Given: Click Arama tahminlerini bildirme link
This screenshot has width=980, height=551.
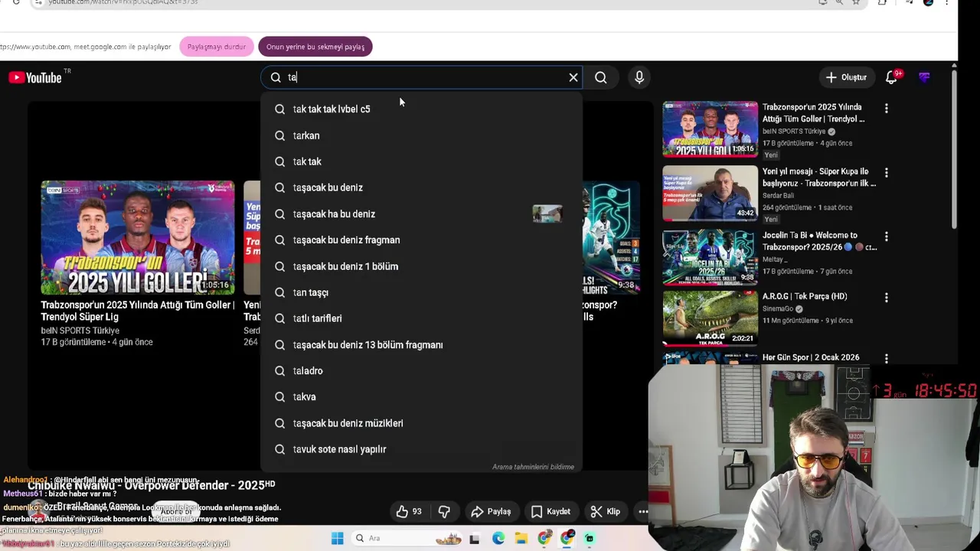Looking at the screenshot, I should (533, 467).
